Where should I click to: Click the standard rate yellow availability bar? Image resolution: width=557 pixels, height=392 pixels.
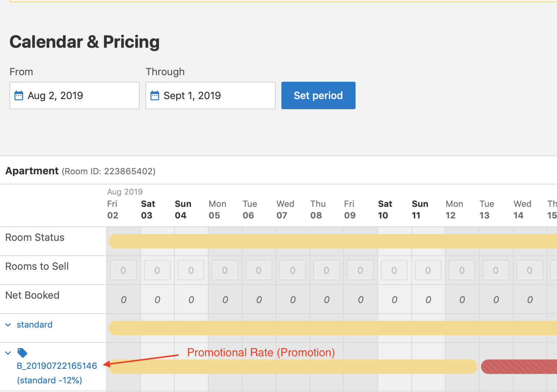(333, 328)
